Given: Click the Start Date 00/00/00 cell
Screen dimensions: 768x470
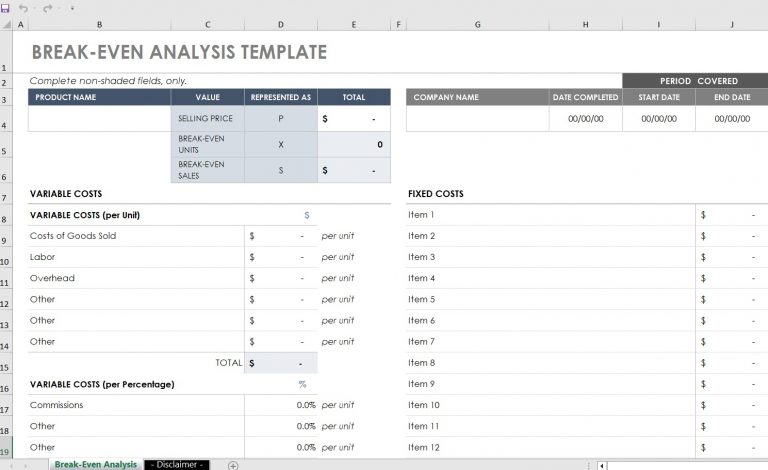Looking at the screenshot, I should pyautogui.click(x=659, y=118).
